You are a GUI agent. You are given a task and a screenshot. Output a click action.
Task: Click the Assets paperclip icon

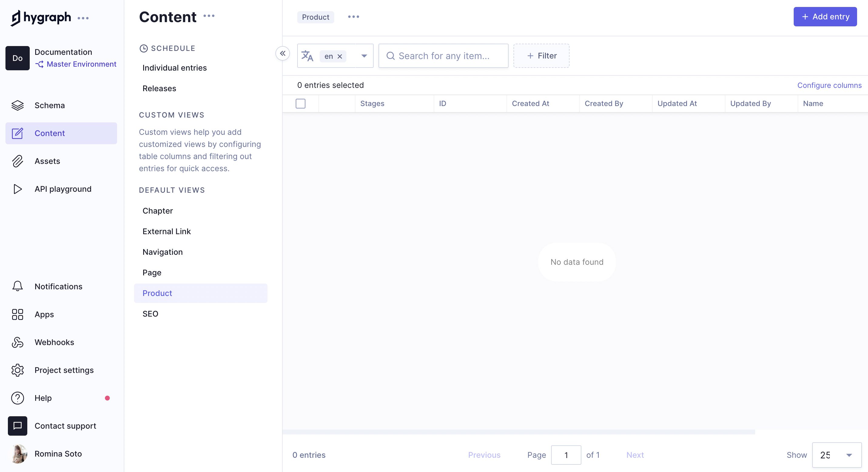click(x=18, y=161)
